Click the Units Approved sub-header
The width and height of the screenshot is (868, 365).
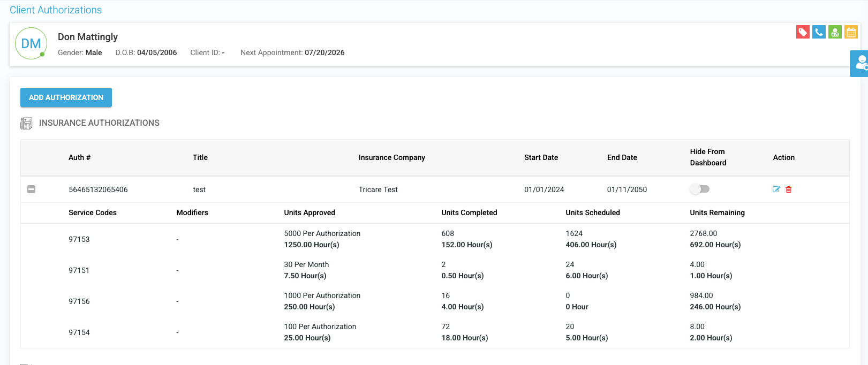310,212
